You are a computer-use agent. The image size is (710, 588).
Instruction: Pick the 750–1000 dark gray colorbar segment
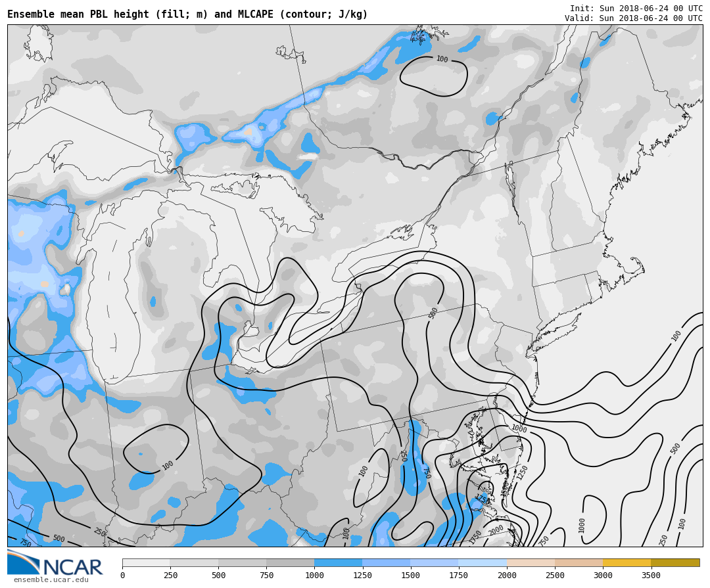pyautogui.click(x=291, y=562)
